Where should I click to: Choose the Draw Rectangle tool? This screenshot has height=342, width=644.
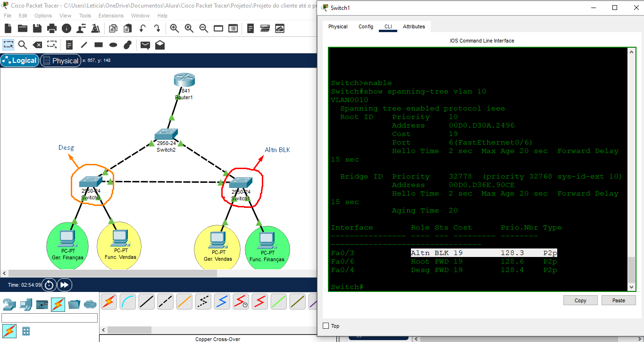click(99, 45)
